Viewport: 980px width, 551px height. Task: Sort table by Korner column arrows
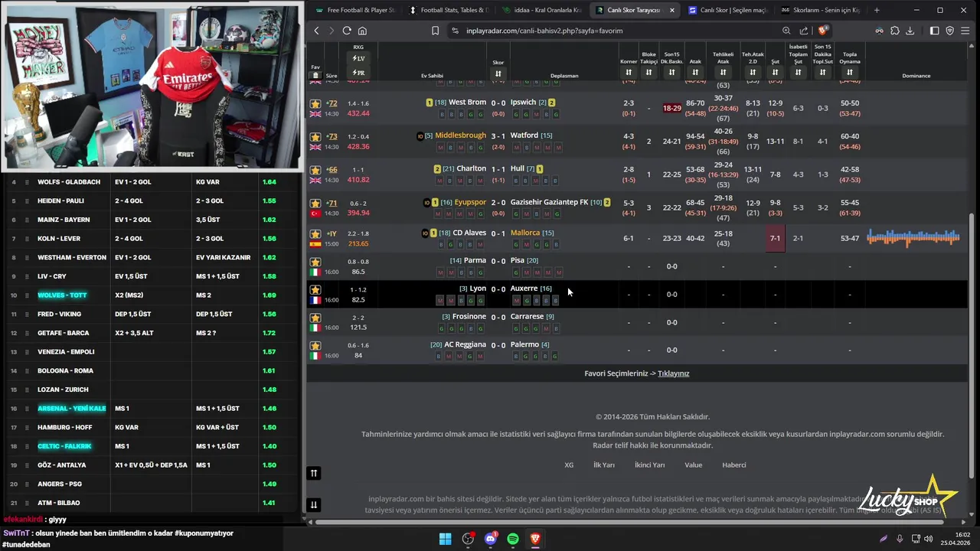(x=629, y=73)
